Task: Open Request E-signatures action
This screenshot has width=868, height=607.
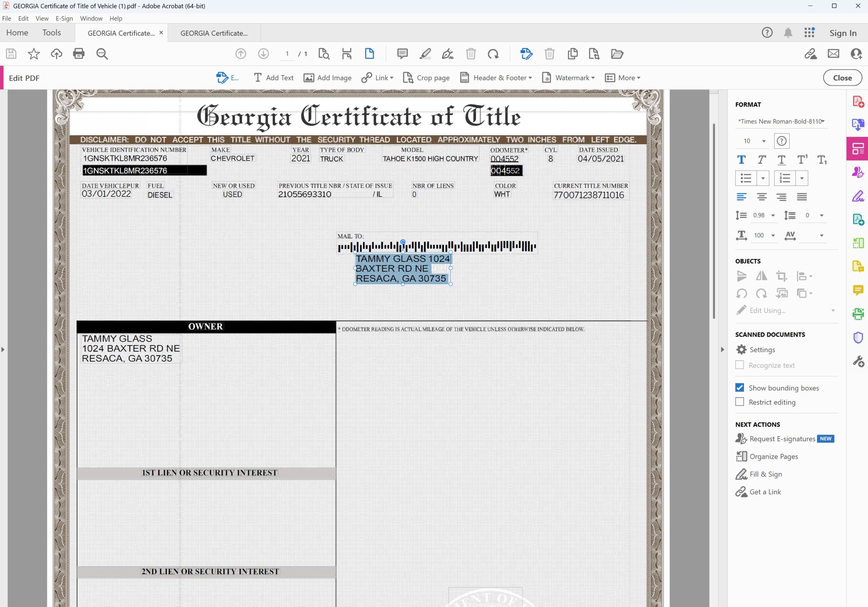Action: coord(785,439)
